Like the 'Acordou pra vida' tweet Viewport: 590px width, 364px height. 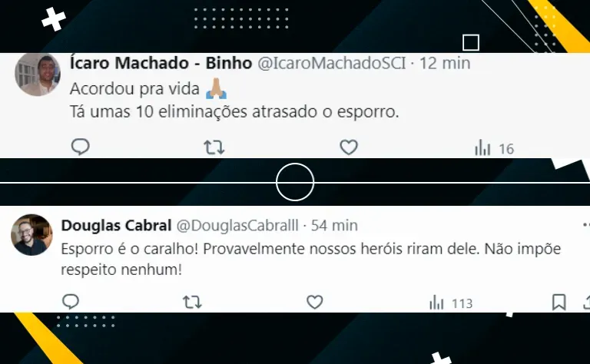tap(349, 147)
